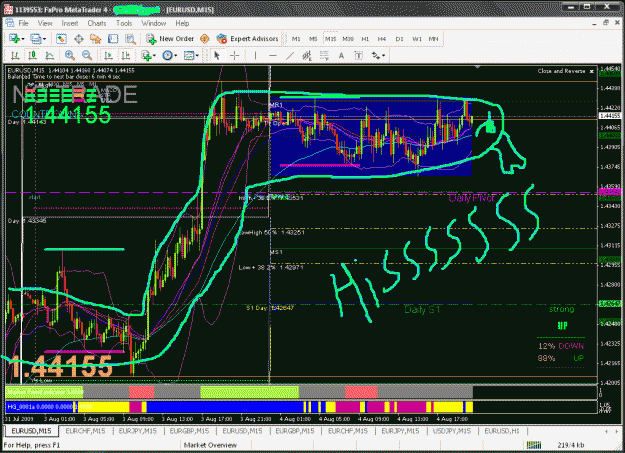This screenshot has height=453, width=625.
Task: Open the View menu
Action: click(x=45, y=23)
